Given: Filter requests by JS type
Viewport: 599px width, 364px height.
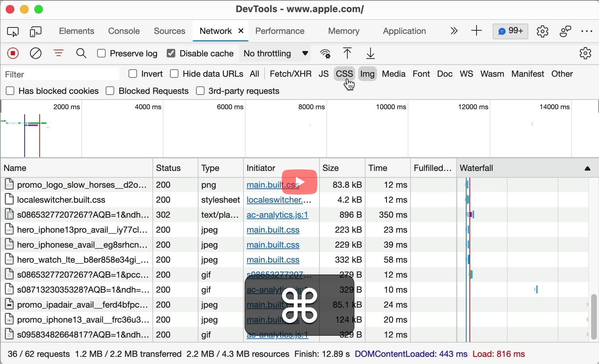Looking at the screenshot, I should click(x=323, y=74).
